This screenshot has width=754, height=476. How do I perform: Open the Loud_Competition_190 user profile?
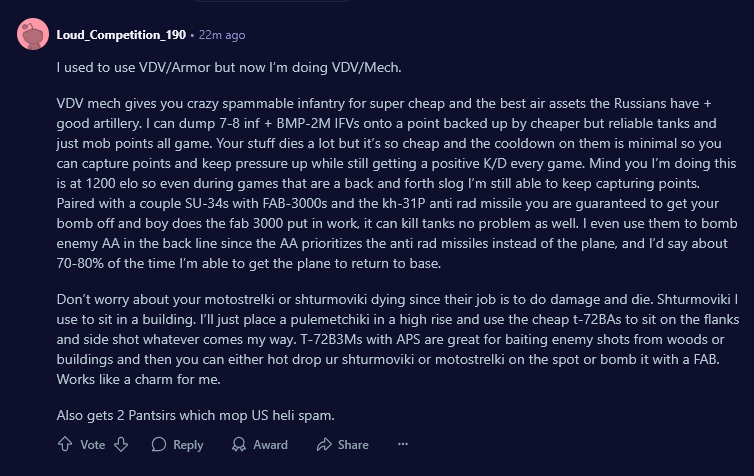pyautogui.click(x=121, y=35)
